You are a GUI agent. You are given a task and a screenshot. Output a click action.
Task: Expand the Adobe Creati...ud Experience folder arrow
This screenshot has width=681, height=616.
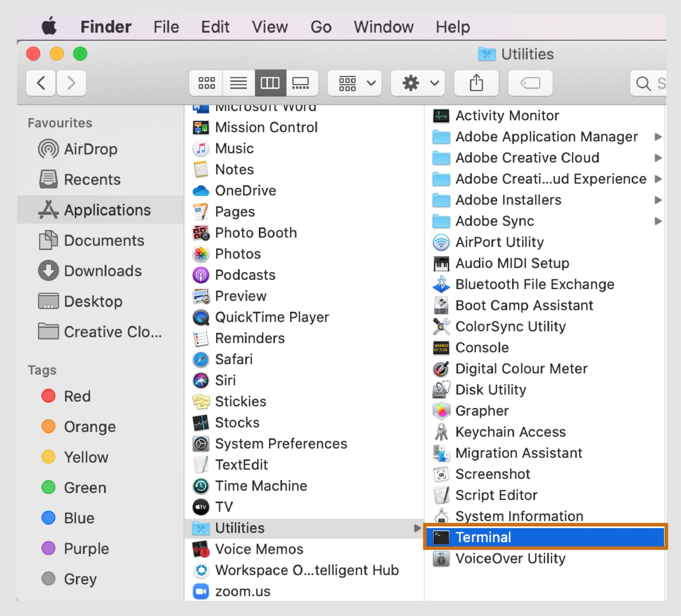click(x=658, y=179)
